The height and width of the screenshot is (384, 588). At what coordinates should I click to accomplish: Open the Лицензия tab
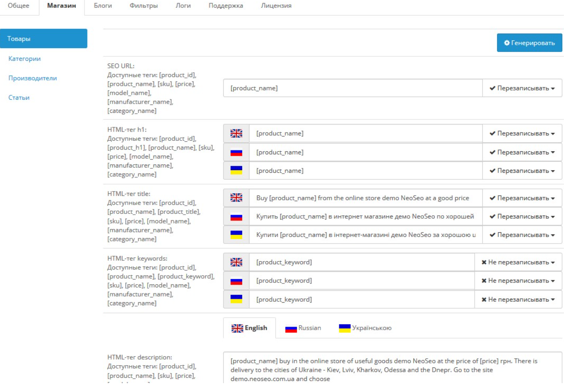pyautogui.click(x=276, y=6)
